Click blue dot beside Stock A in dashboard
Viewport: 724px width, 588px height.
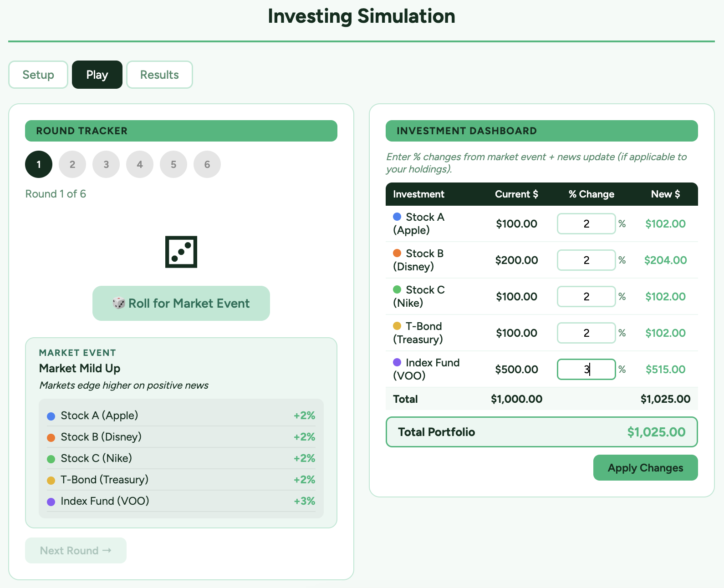pyautogui.click(x=397, y=217)
